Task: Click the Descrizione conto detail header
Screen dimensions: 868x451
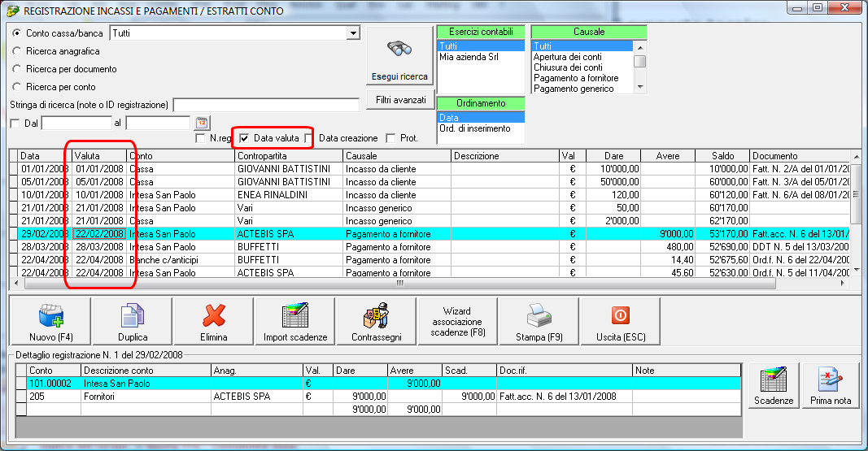Action: [146, 371]
